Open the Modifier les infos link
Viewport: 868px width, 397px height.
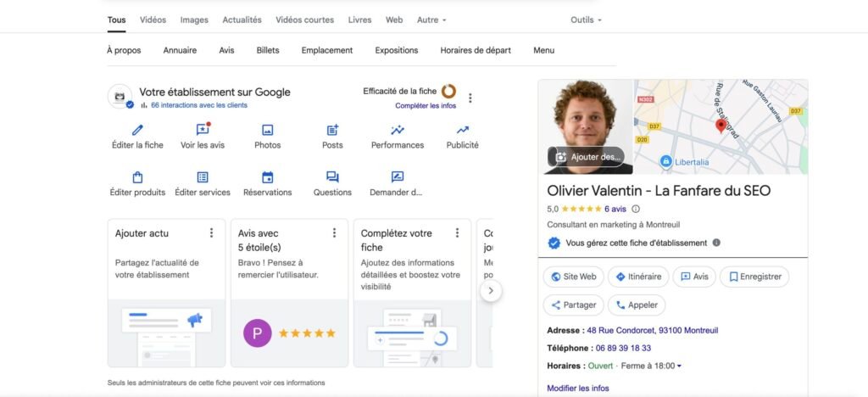pyautogui.click(x=578, y=389)
